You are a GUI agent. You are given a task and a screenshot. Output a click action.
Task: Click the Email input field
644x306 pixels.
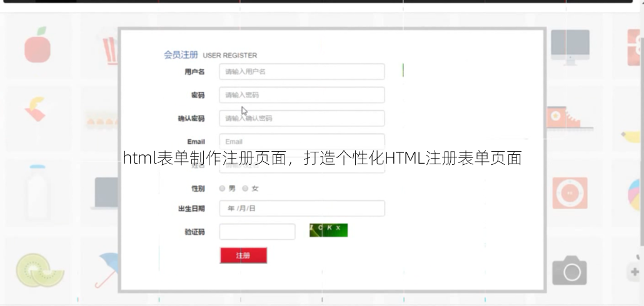[x=302, y=142]
